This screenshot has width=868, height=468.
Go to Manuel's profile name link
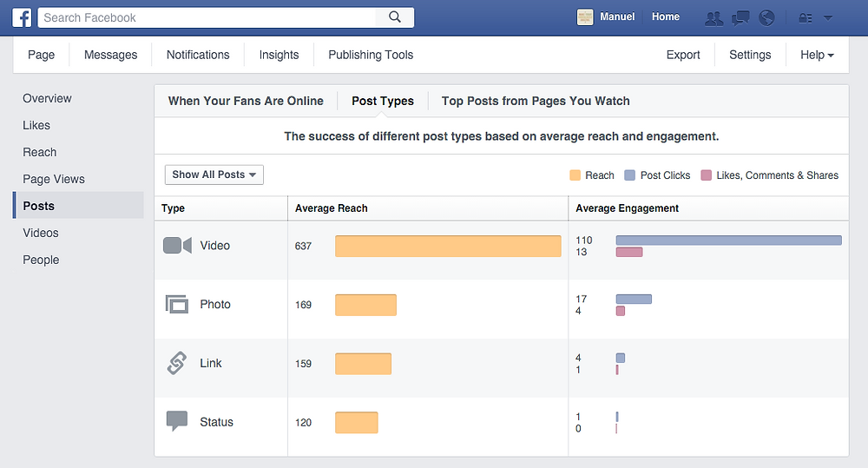click(617, 16)
